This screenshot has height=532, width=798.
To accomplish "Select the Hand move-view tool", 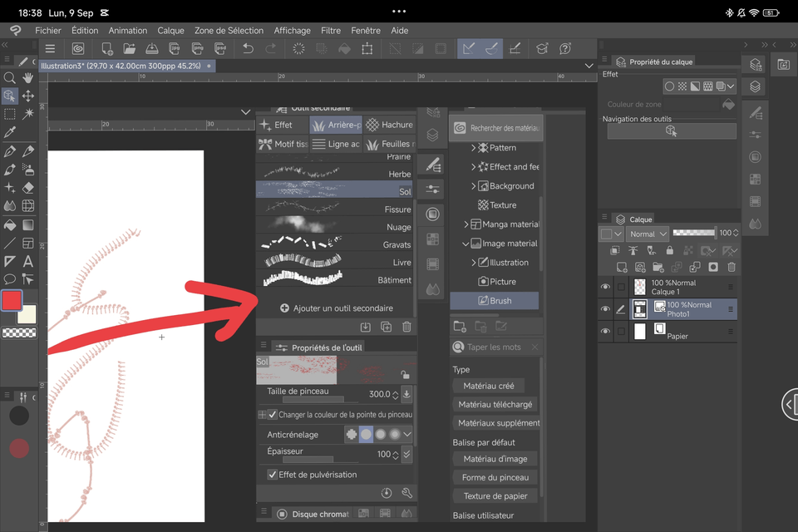I will [28, 77].
